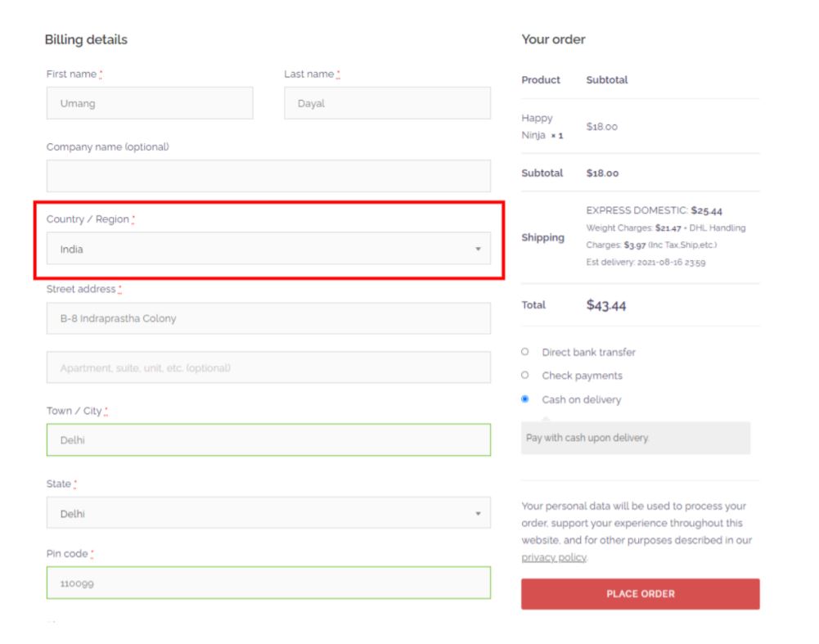Click the $43.44 total amount

606,305
